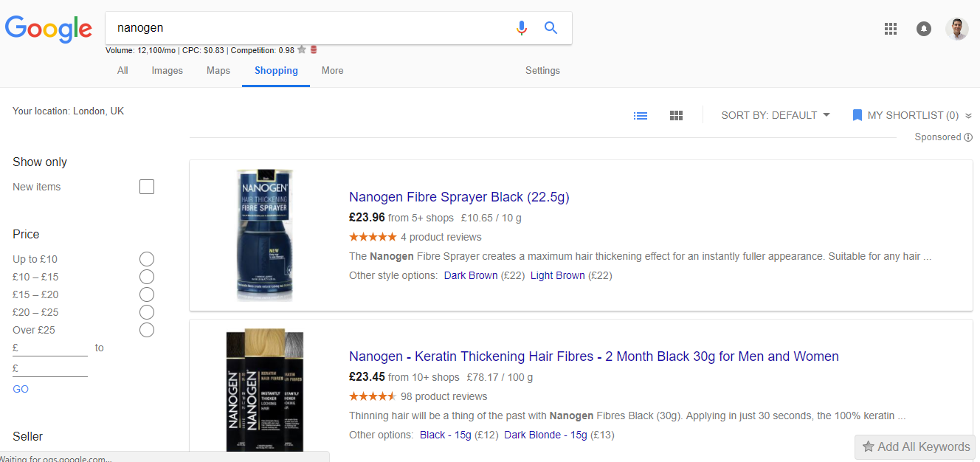This screenshot has height=462, width=980.
Task: Click 'from 5+ shops' text
Action: tap(421, 218)
